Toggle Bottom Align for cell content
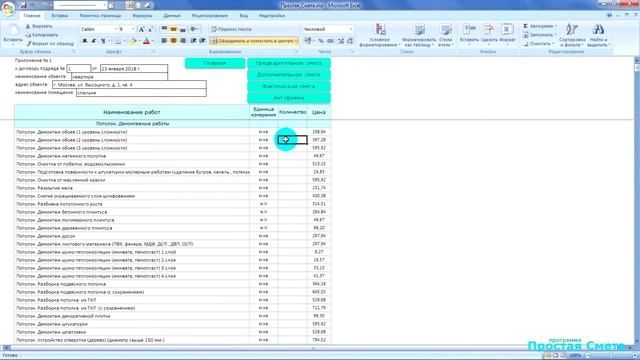 tap(183, 29)
